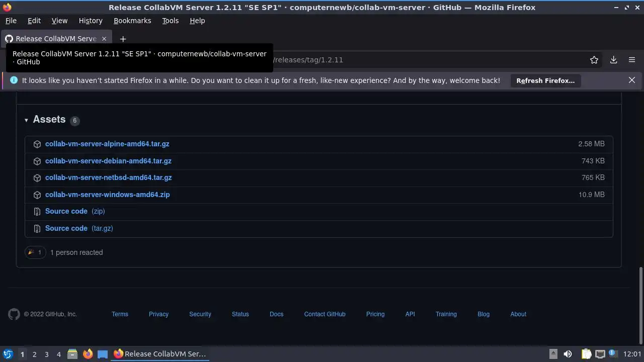Screen dimensions: 644x362
Task: Click the 12:01 taskbar clock
Action: click(632, 354)
